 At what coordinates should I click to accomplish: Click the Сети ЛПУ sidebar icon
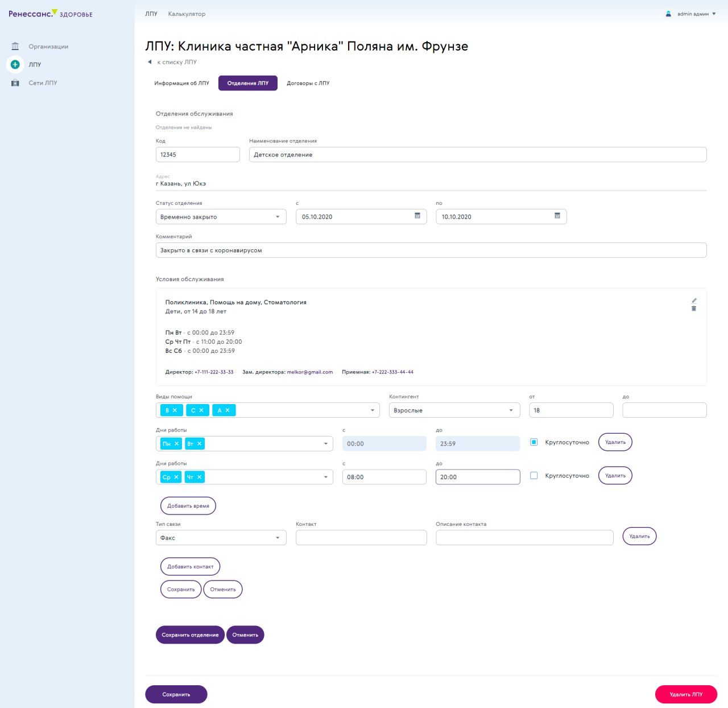point(15,83)
